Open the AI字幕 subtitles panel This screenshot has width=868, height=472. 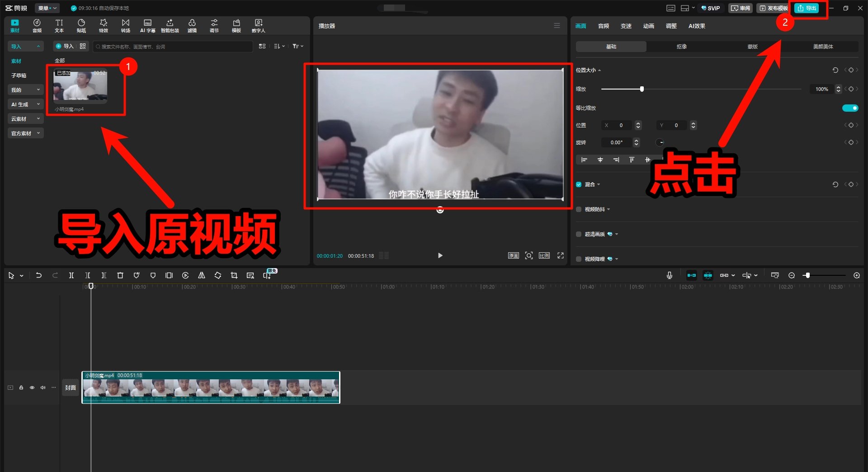pyautogui.click(x=147, y=25)
